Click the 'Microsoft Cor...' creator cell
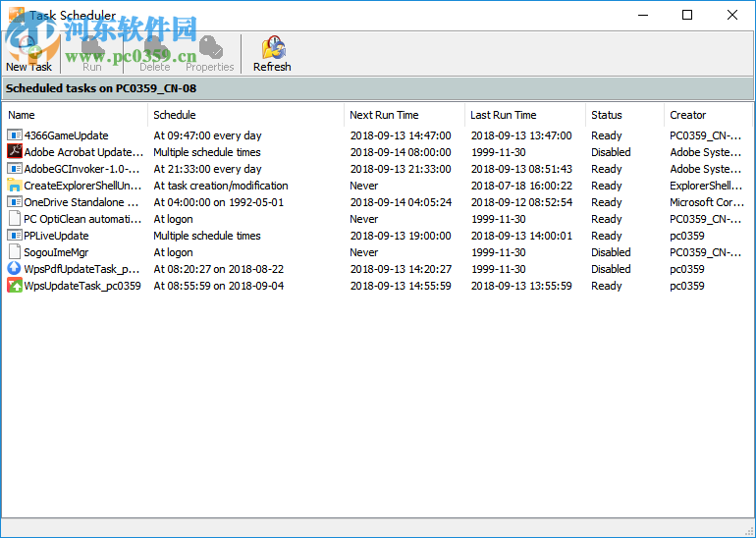Viewport: 756px width, 538px height. coord(707,202)
